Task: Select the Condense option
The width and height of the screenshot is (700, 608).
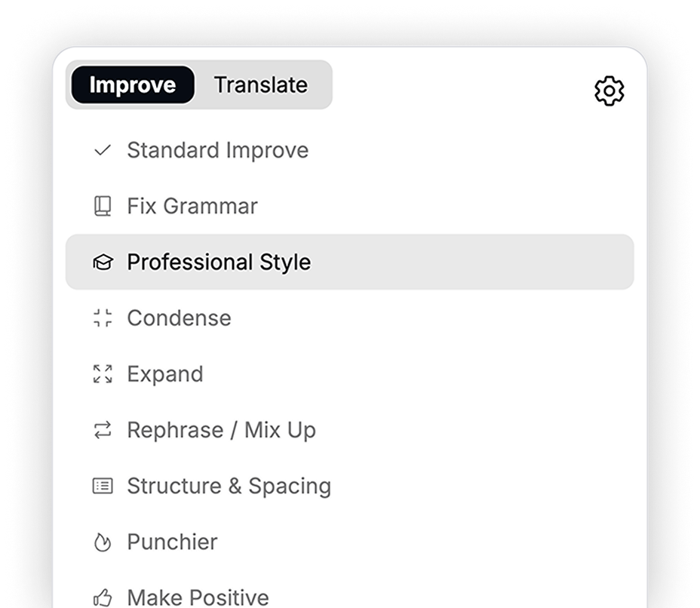Action: pyautogui.click(x=179, y=318)
